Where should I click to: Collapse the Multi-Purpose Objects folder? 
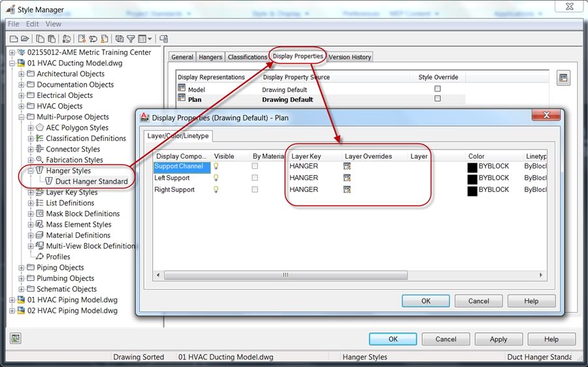[22, 117]
